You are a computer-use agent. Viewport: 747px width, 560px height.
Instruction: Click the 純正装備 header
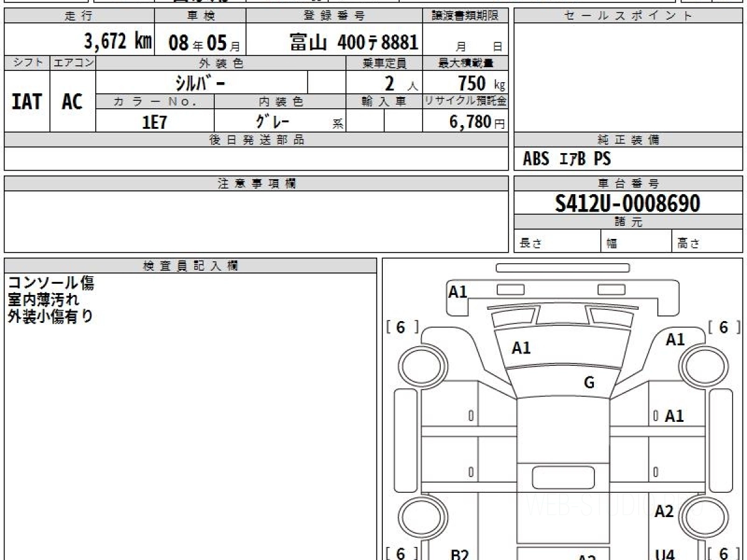point(628,140)
